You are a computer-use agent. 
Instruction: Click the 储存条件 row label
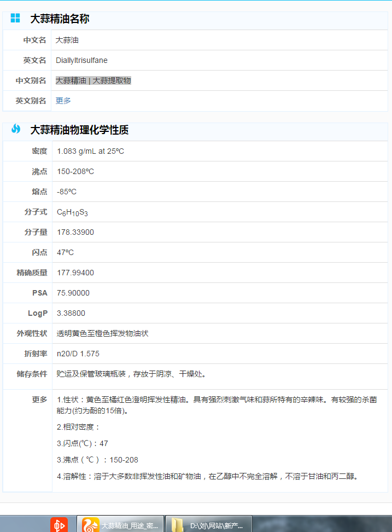[x=32, y=374]
